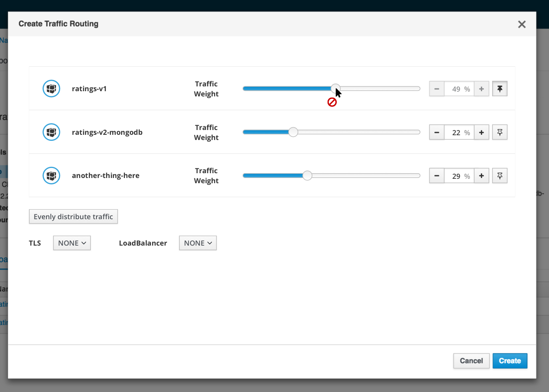Screen dimensions: 549x392
Task: Close the Create Traffic Routing dialog
Action: pyautogui.click(x=522, y=24)
